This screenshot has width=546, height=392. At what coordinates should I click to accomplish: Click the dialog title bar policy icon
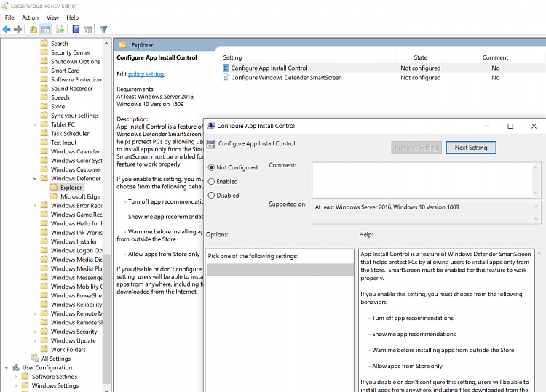tap(211, 126)
